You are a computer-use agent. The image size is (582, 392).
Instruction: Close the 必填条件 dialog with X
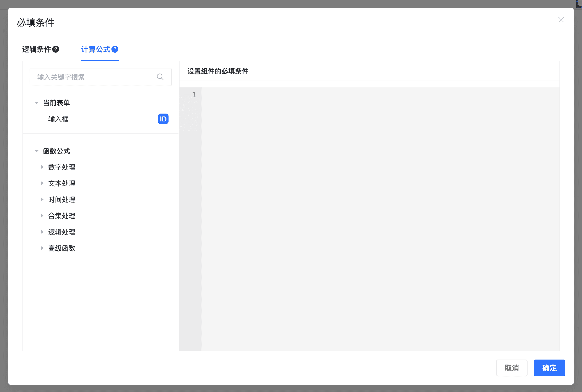click(561, 20)
